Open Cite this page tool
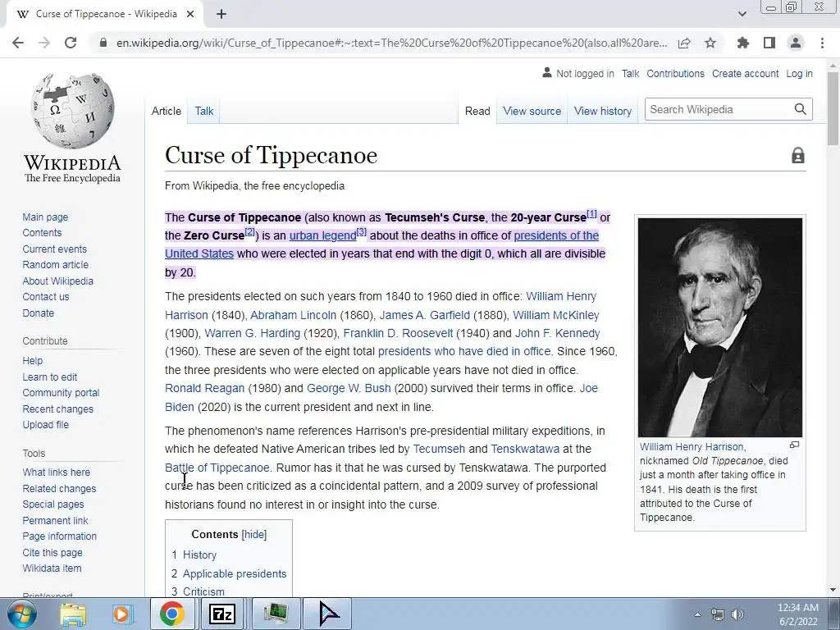The height and width of the screenshot is (630, 840). click(52, 552)
